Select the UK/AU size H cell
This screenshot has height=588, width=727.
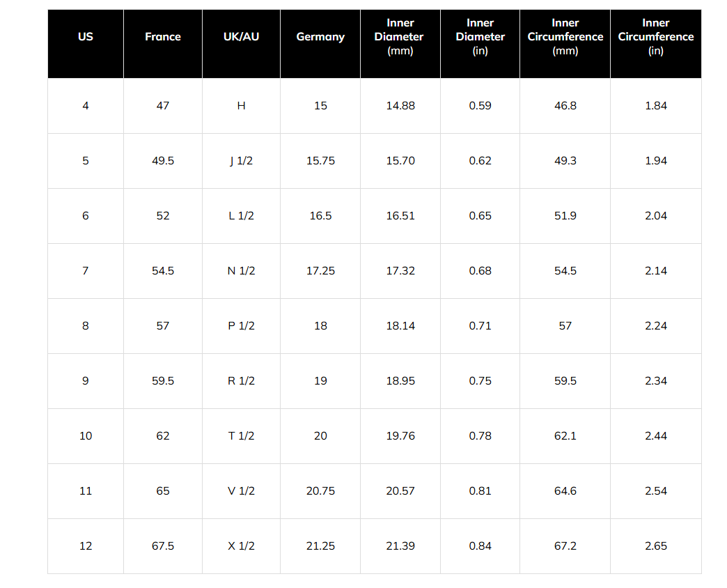(241, 106)
